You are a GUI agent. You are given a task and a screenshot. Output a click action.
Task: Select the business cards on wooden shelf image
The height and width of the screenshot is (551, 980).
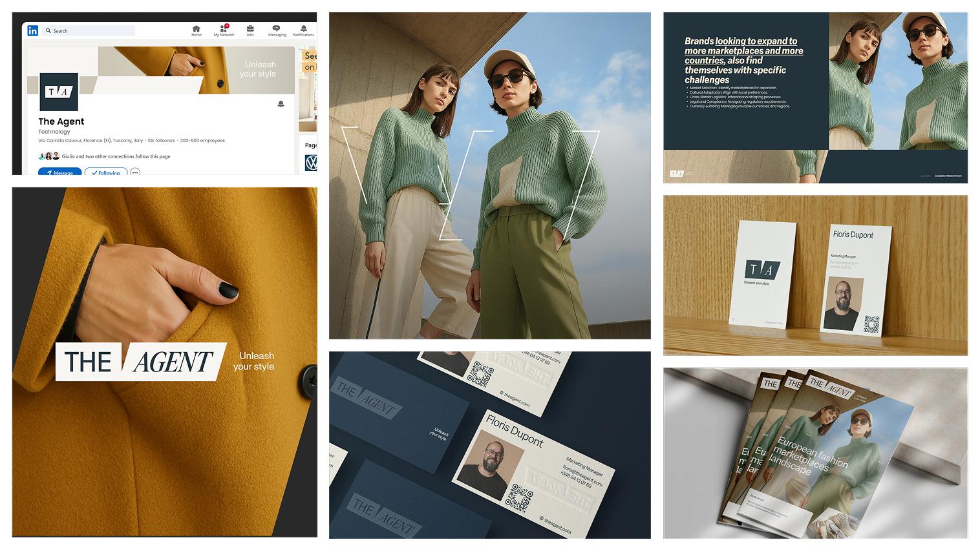[815, 275]
